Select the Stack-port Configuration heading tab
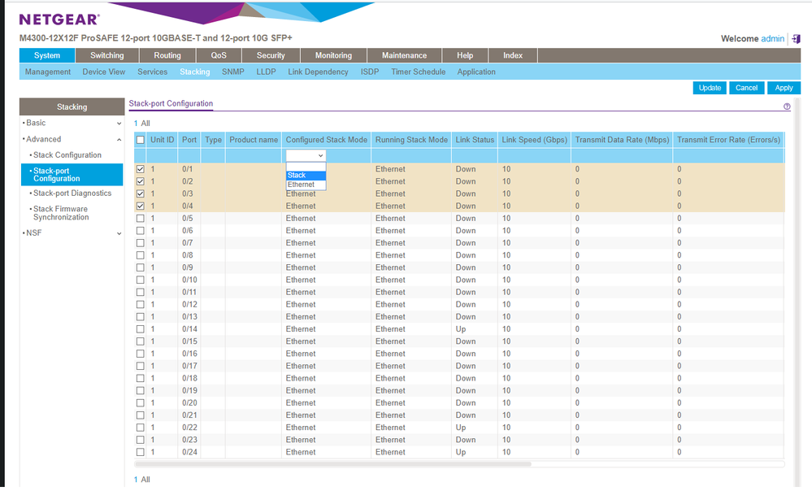Viewport: 812px width, 504px height. coord(171,103)
